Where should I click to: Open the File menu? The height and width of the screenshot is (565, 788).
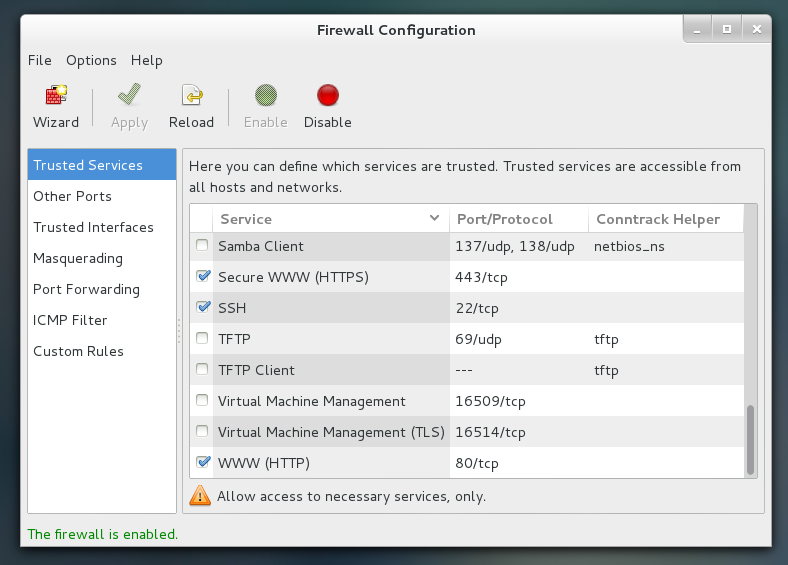click(x=40, y=60)
